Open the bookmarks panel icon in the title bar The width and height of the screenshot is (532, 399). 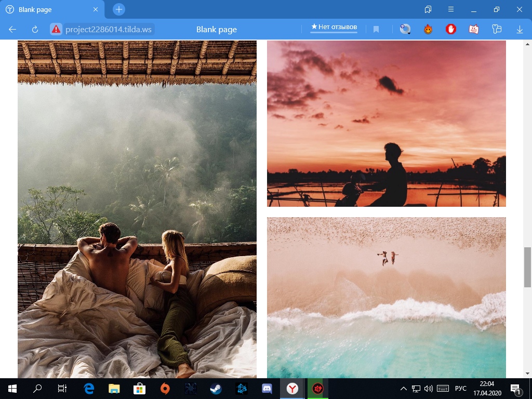click(428, 9)
